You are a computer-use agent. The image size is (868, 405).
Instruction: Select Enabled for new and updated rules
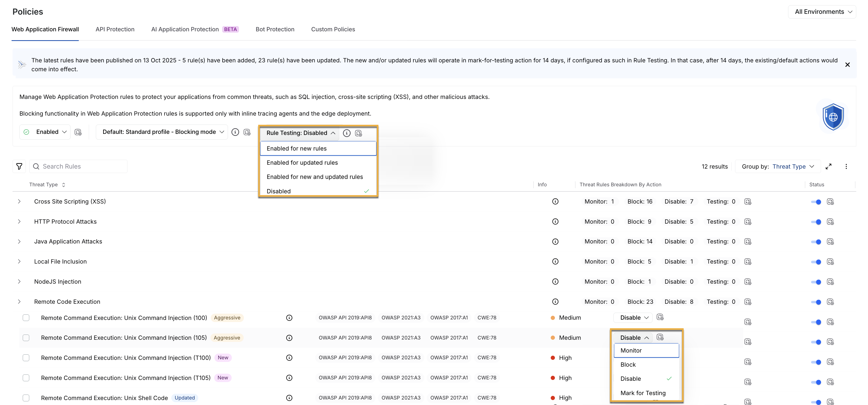[318, 177]
